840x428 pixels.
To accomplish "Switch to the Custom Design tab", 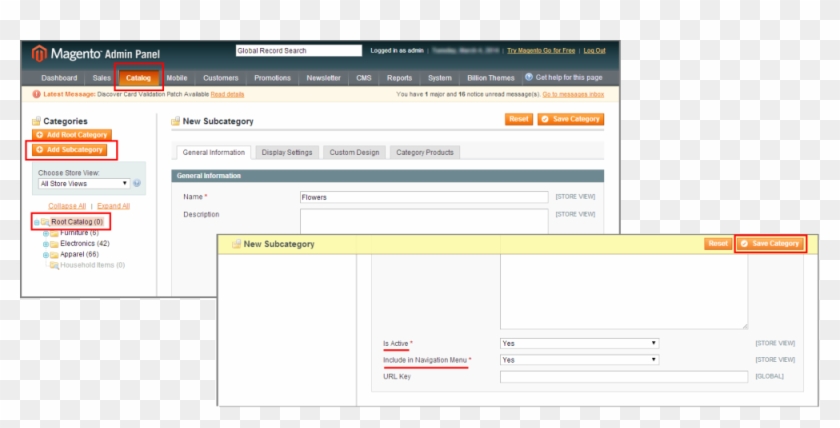I will coord(354,153).
